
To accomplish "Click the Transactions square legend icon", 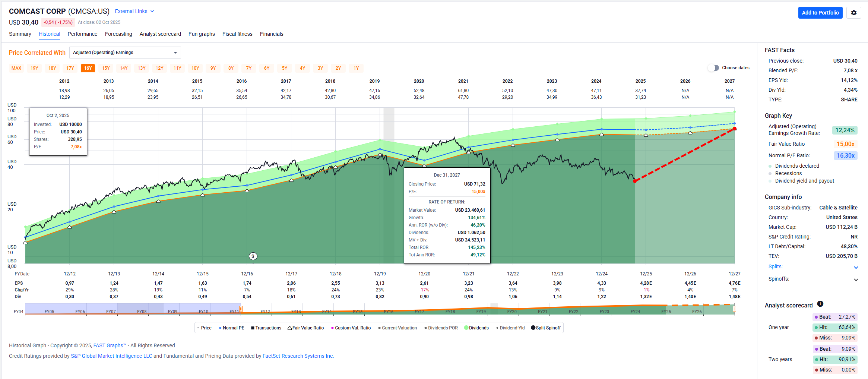I will (x=253, y=328).
